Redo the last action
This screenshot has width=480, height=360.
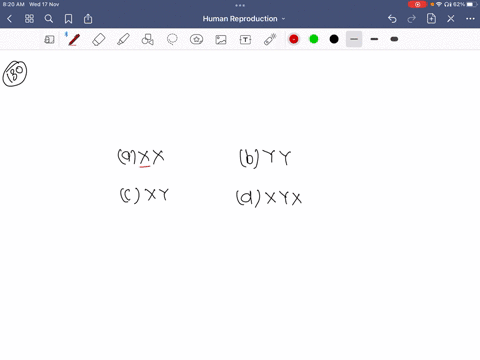412,19
